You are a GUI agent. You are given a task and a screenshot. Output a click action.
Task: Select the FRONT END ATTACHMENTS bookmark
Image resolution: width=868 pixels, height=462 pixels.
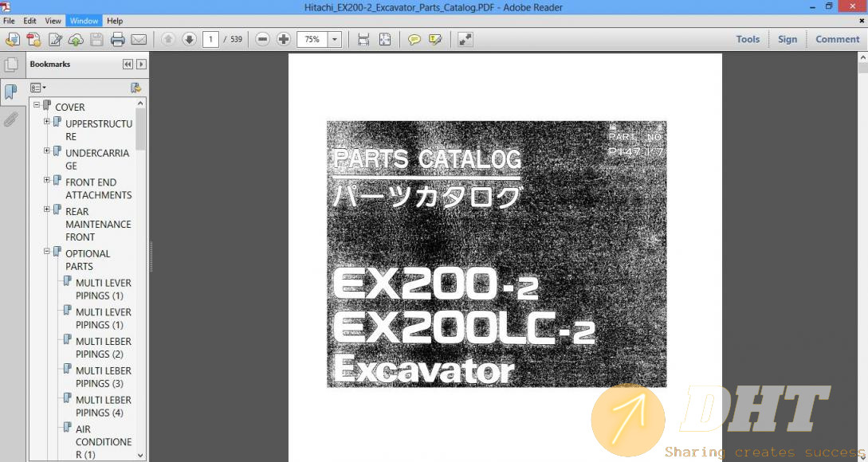pyautogui.click(x=99, y=189)
